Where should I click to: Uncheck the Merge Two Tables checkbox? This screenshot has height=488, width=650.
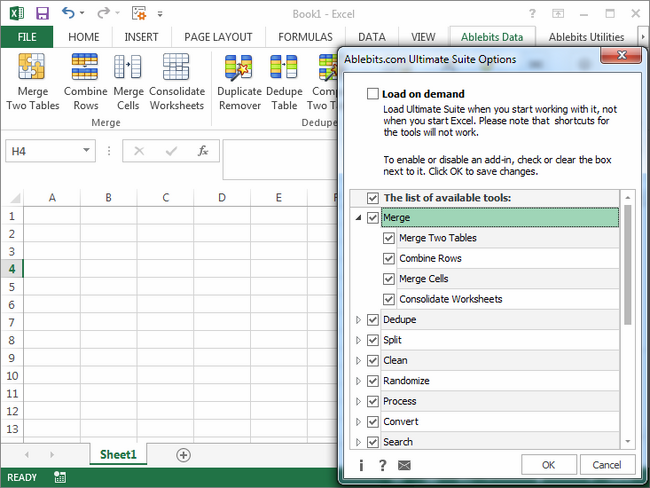coord(388,238)
